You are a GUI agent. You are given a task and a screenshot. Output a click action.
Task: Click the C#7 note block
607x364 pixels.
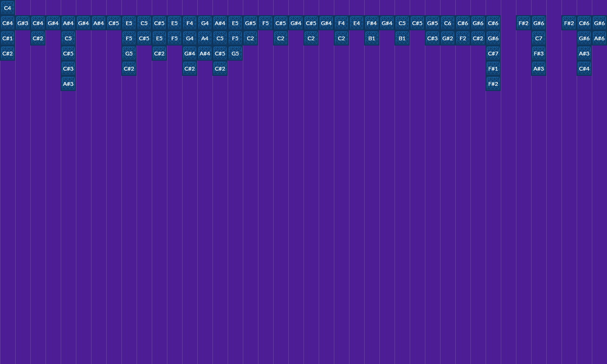click(493, 53)
